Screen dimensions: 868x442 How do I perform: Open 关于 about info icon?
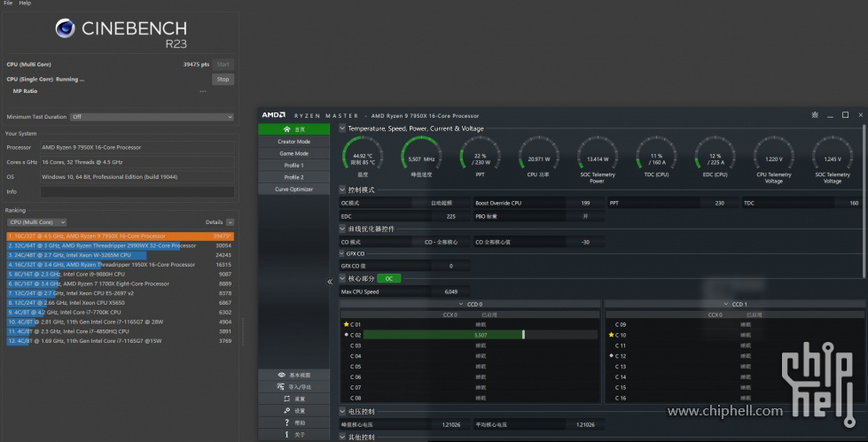coord(293,435)
